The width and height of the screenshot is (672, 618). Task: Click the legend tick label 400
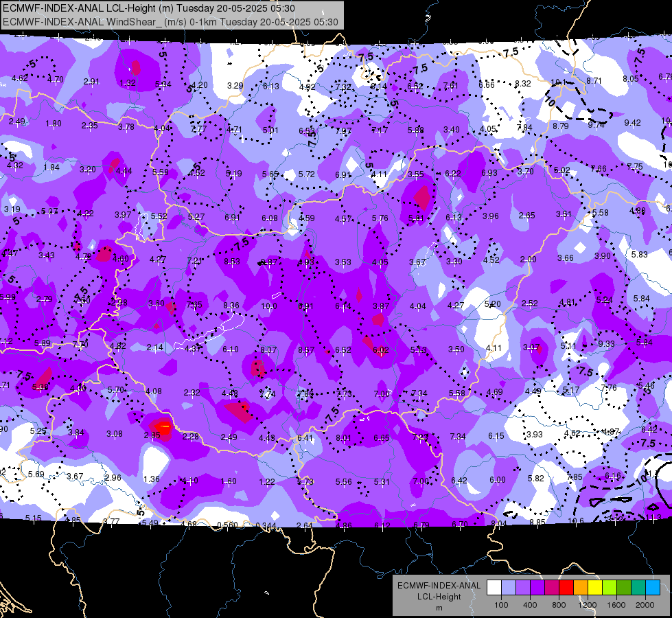point(530,605)
